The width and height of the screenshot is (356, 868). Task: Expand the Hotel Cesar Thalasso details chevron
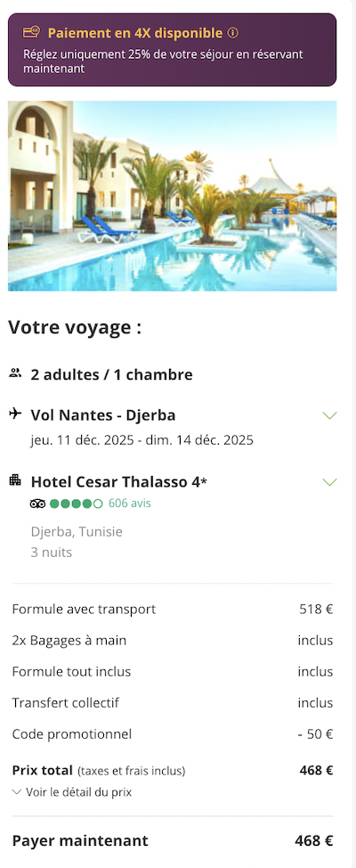[x=329, y=482]
